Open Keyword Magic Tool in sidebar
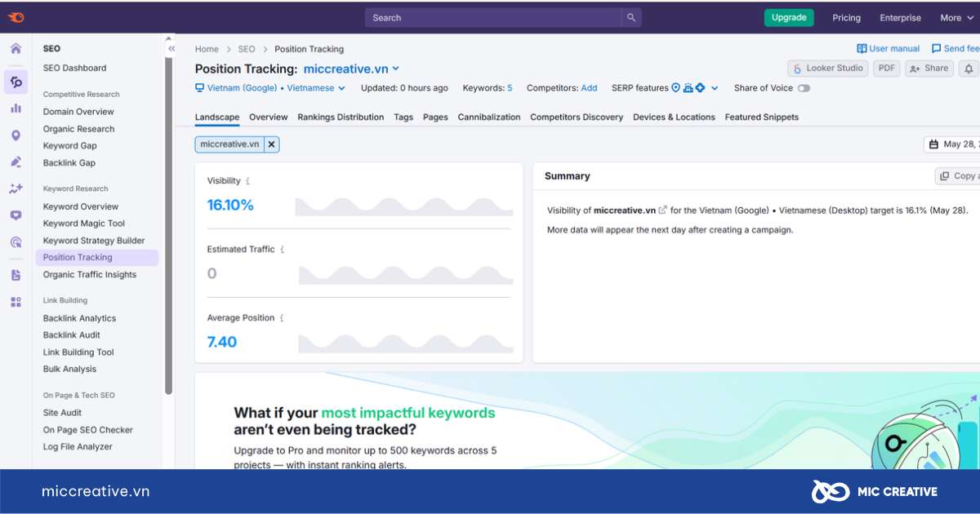 [x=84, y=224]
